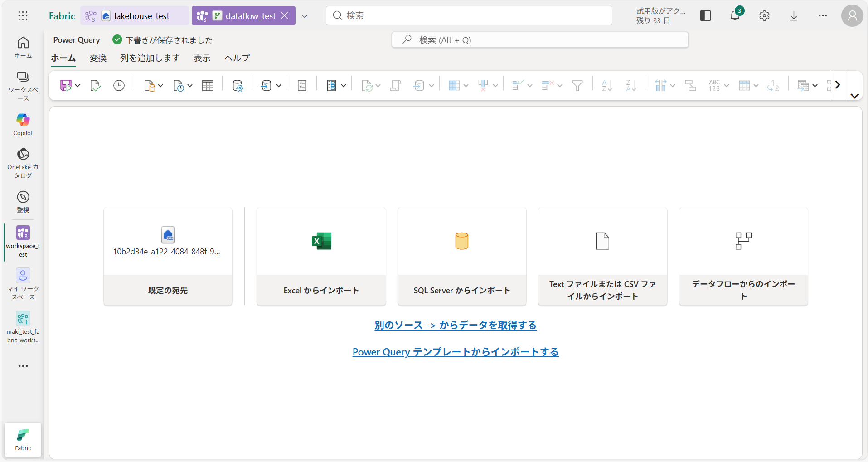The image size is (868, 462).
Task: Open dropdown next to the dataflow_test tab
Action: [305, 16]
